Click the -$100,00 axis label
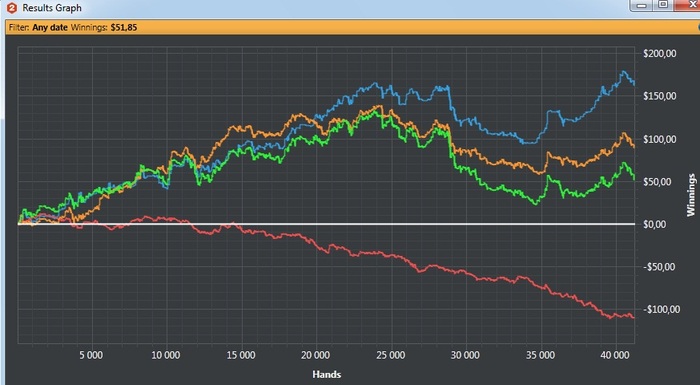700x385 pixels. point(662,310)
